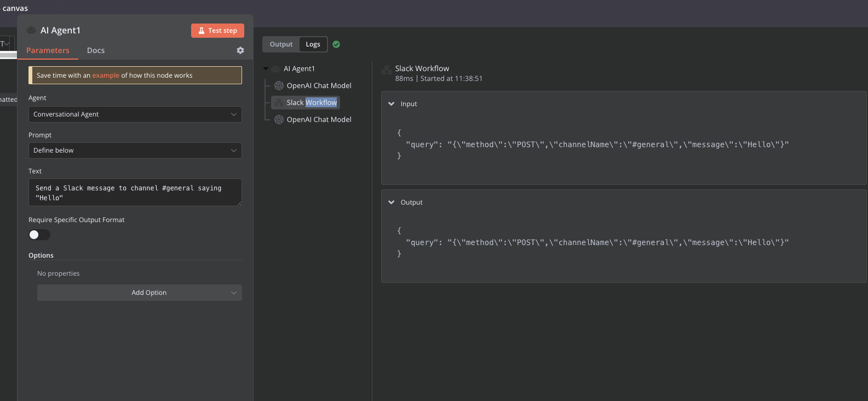Open the Agent type dropdown

coord(135,114)
